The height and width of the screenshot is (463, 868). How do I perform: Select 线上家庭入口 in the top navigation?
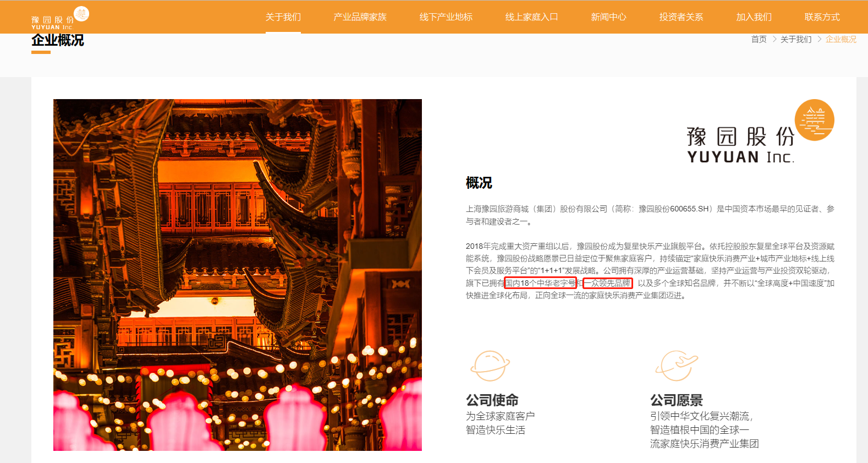[532, 17]
